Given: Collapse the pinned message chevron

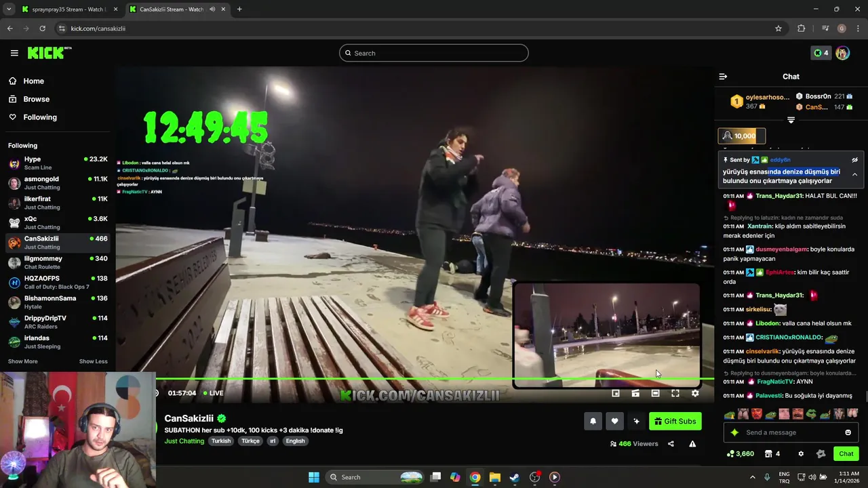Looking at the screenshot, I should coord(854,175).
